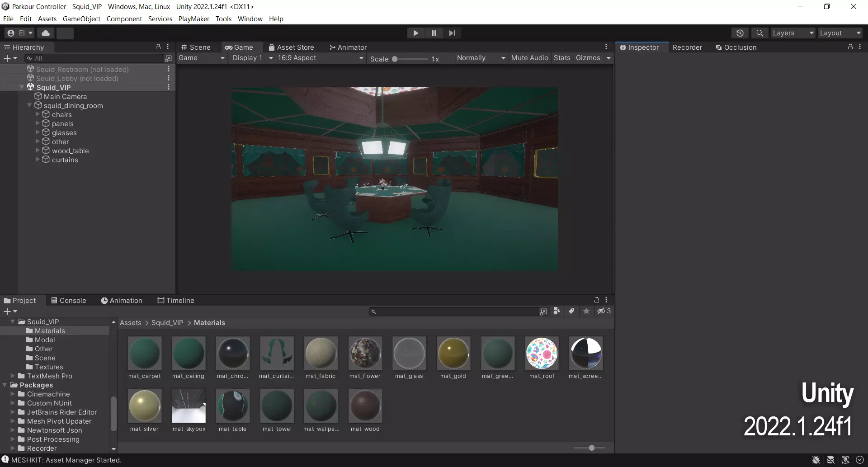The image size is (868, 467).
Task: Open the 16:9 Aspect dropdown
Action: 321,58
